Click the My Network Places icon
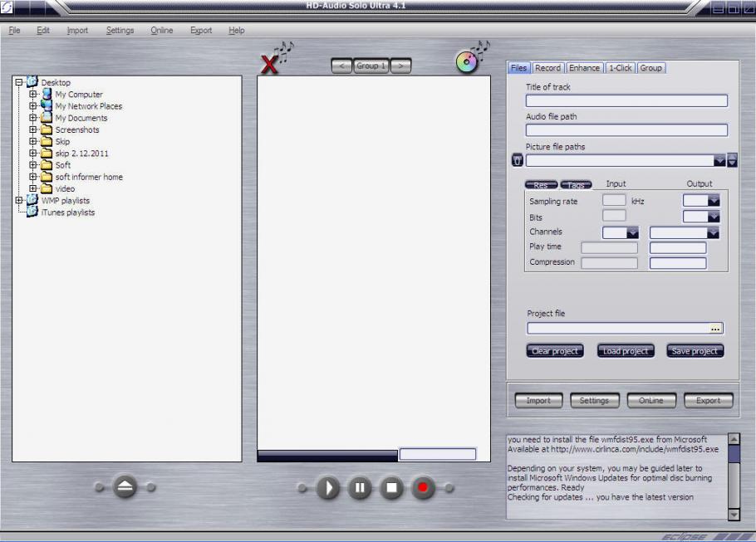This screenshot has width=756, height=542. click(x=47, y=105)
